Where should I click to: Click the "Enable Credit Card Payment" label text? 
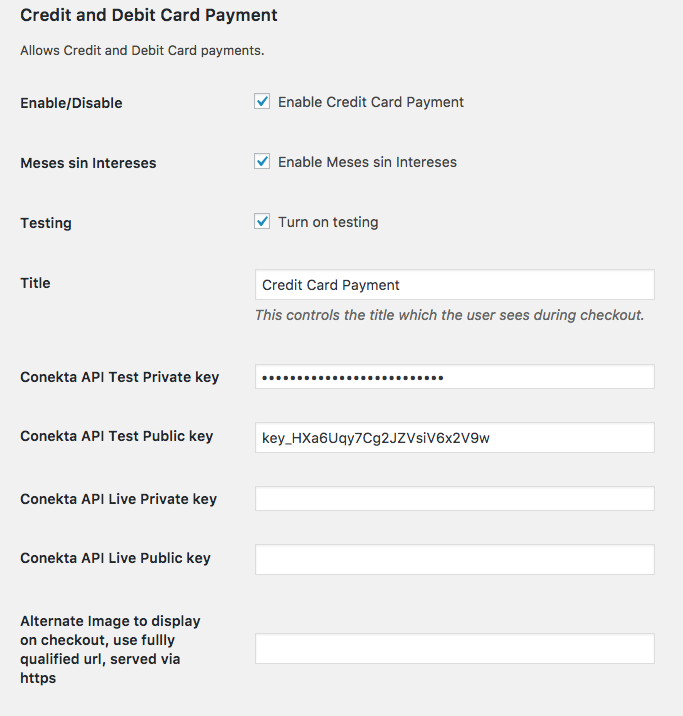pos(370,102)
